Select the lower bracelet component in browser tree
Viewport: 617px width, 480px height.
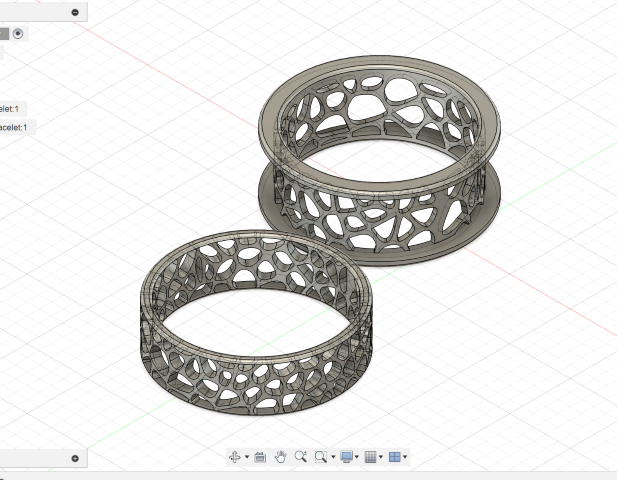(14, 127)
